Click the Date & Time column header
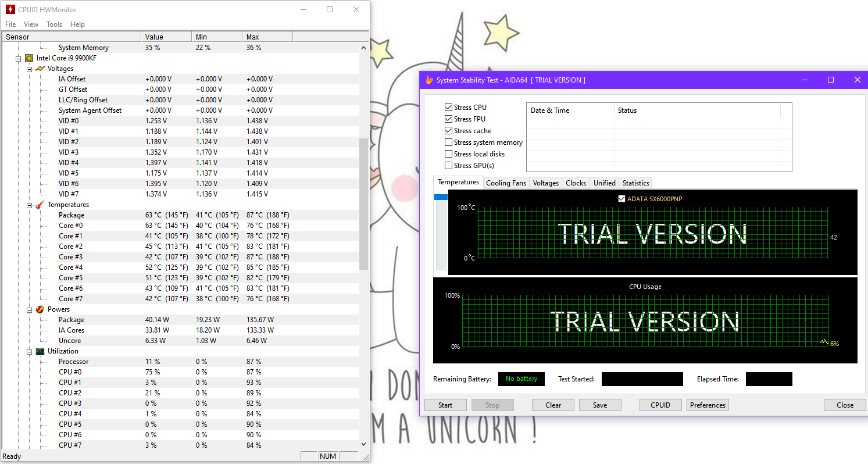The width and height of the screenshot is (868, 464). coord(570,110)
